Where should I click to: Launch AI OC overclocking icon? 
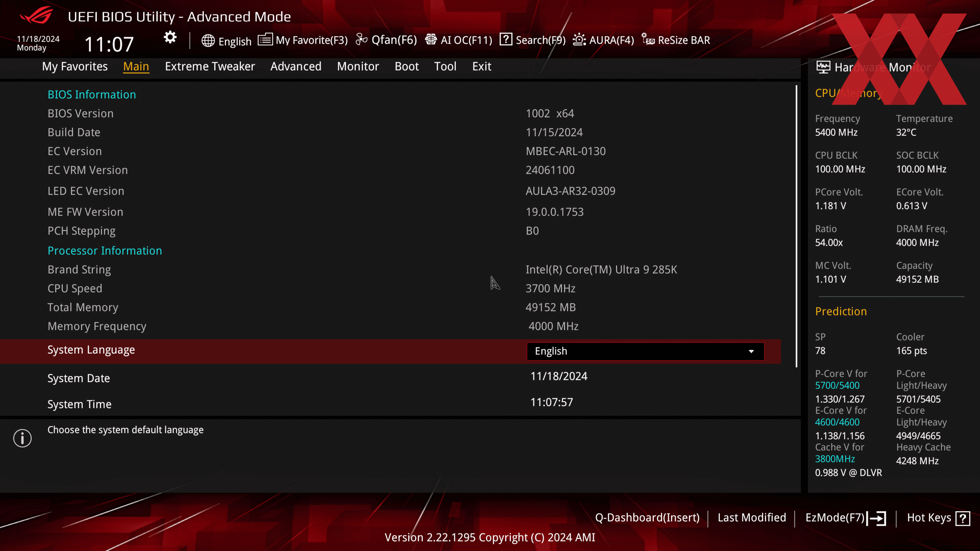431,39
